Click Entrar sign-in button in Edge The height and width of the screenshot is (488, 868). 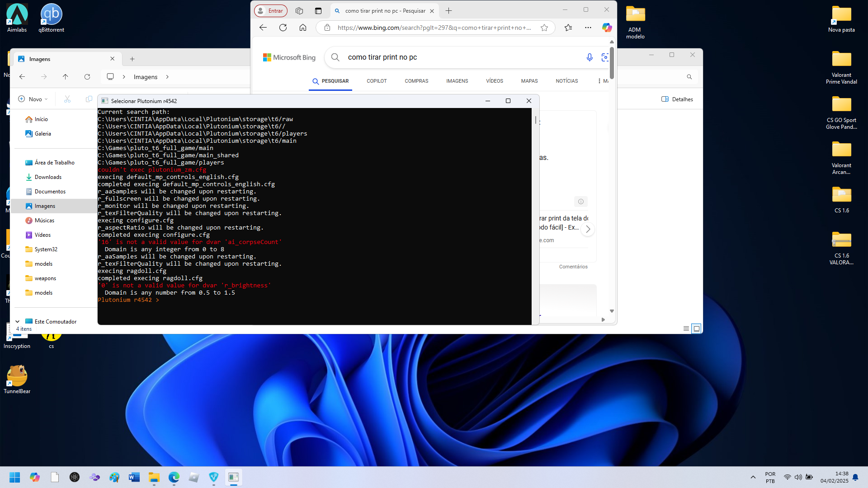[x=270, y=11]
